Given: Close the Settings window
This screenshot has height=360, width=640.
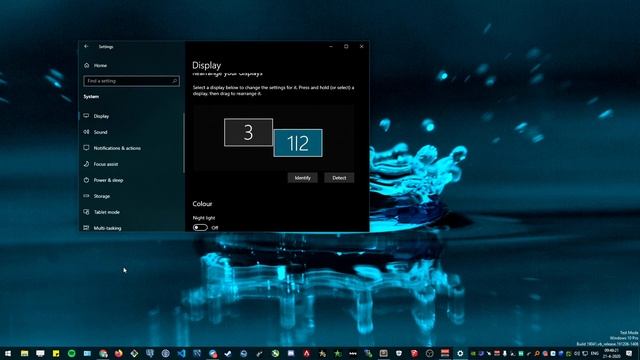Looking at the screenshot, I should pos(361,47).
